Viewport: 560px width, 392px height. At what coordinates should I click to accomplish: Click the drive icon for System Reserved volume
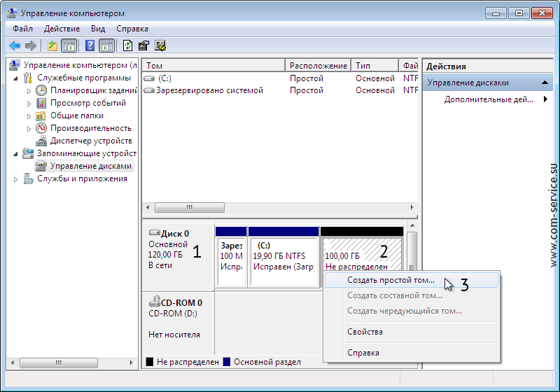coord(149,90)
